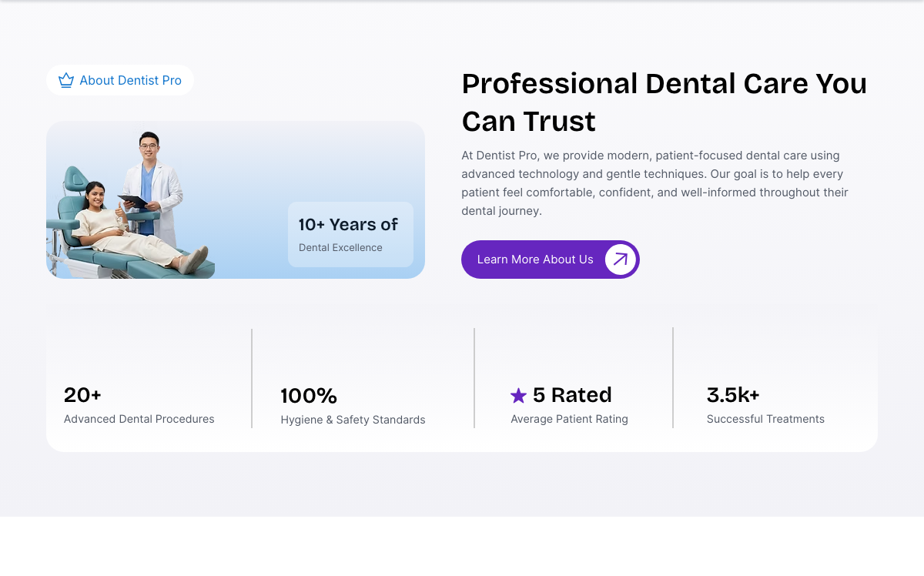Select the About Dentist Pro badge
Screen dimensions: 924x576
(120, 80)
